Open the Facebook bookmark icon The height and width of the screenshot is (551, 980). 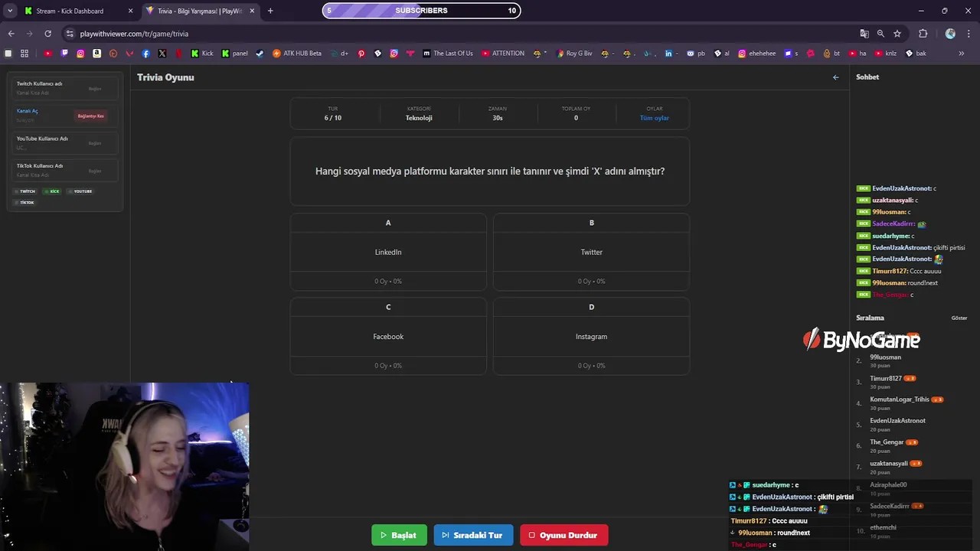(145, 54)
